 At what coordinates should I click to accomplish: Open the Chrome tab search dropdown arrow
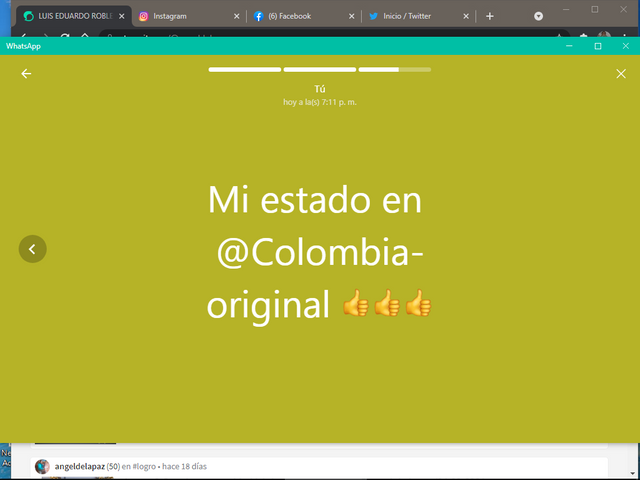pos(538,16)
